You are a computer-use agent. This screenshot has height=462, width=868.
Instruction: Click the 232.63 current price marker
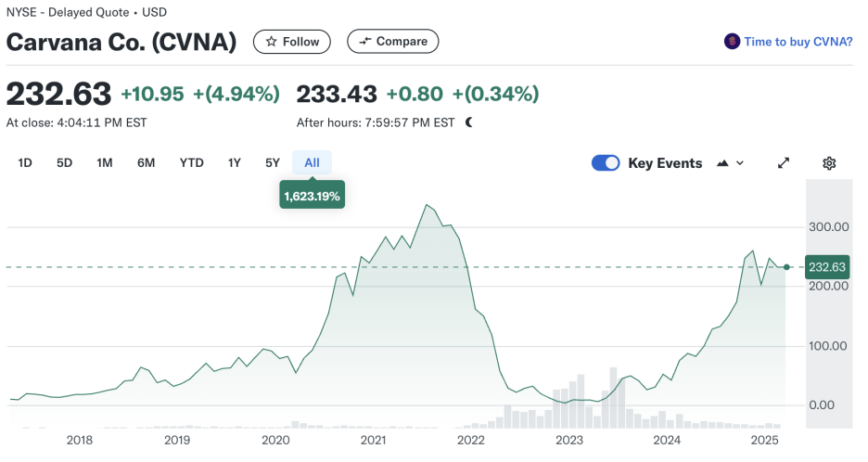[827, 267]
